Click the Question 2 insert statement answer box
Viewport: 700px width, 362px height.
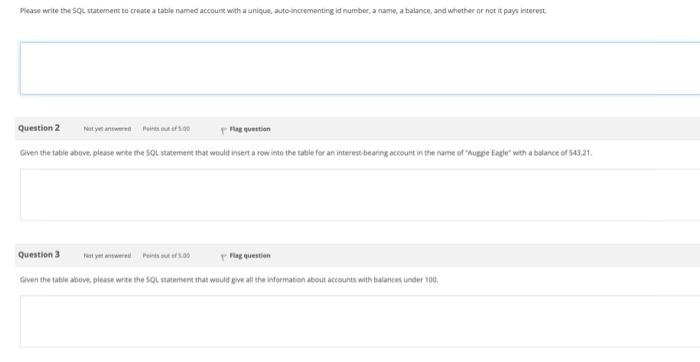(x=360, y=195)
